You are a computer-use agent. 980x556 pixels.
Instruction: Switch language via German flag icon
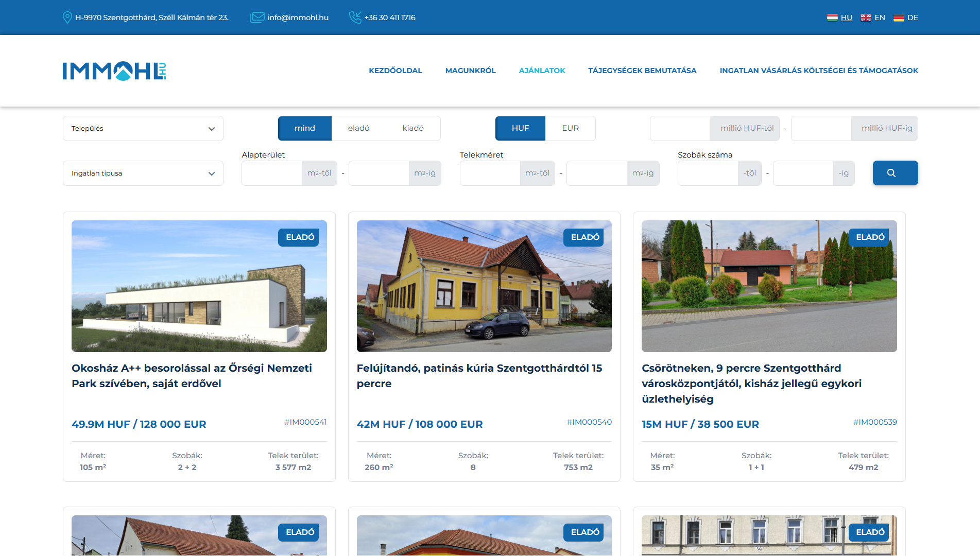pyautogui.click(x=899, y=18)
